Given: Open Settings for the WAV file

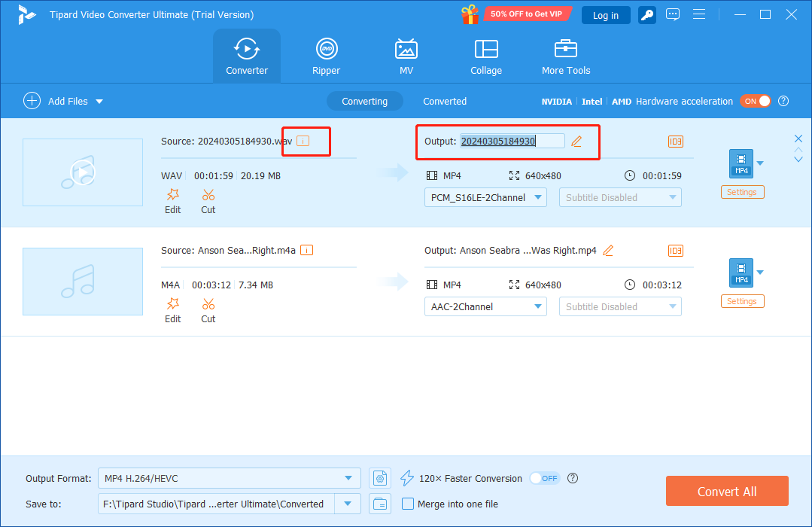Looking at the screenshot, I should pos(742,192).
